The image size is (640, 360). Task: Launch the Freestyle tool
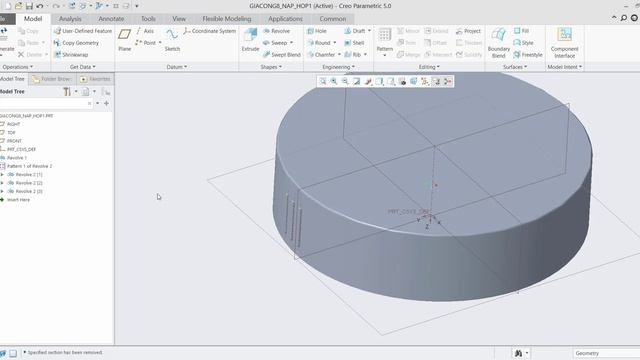coord(528,55)
